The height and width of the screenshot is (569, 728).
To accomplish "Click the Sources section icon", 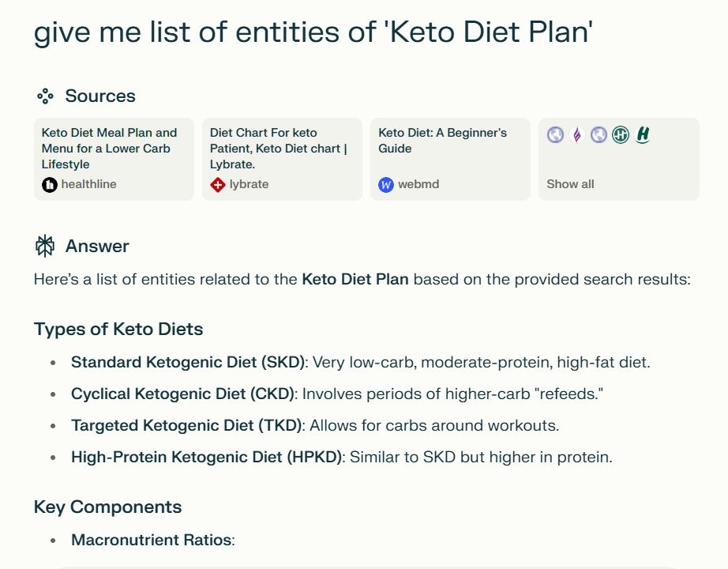I will (x=45, y=96).
